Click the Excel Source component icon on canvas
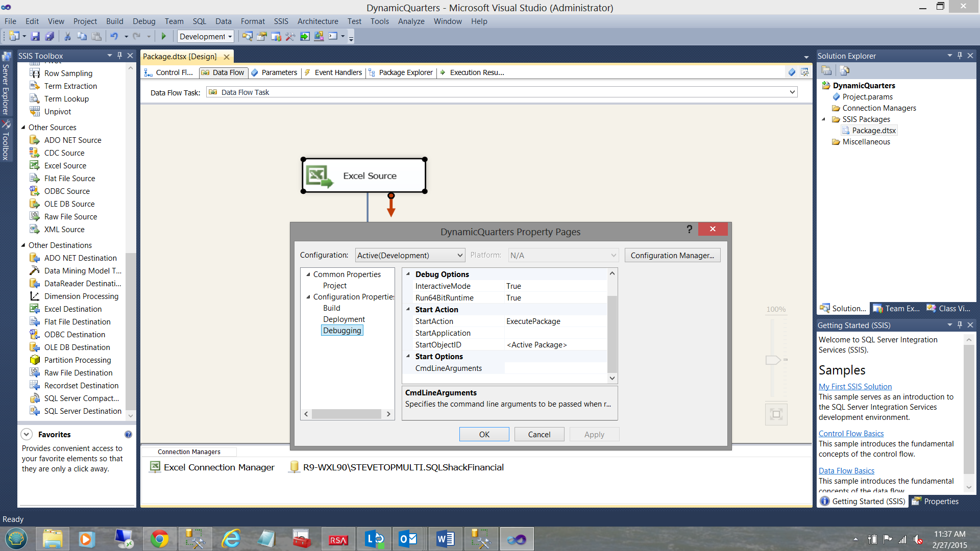Viewport: 980px width, 551px height. pyautogui.click(x=319, y=176)
